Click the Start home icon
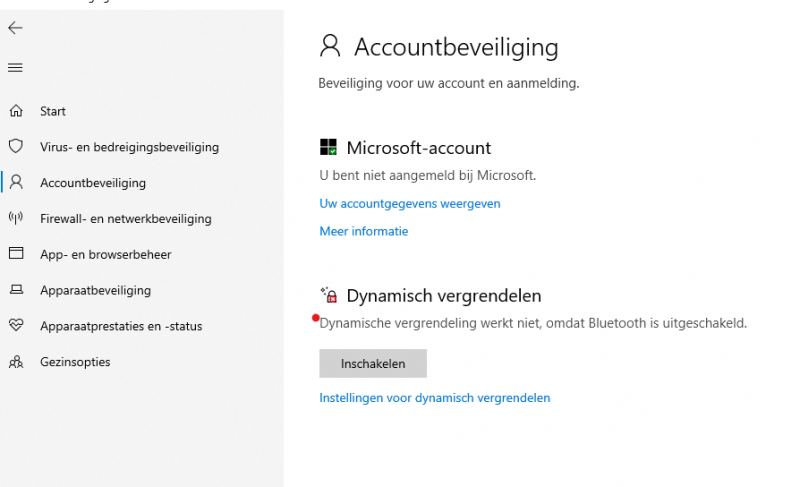800x487 pixels. pyautogui.click(x=15, y=111)
